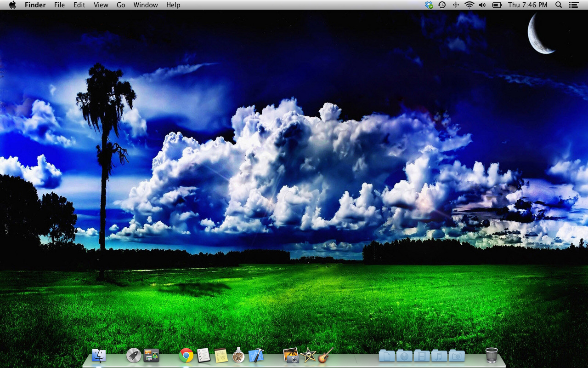Screen dimensions: 588x368
Task: Open iPhoto from the Dock
Action: tap(291, 356)
